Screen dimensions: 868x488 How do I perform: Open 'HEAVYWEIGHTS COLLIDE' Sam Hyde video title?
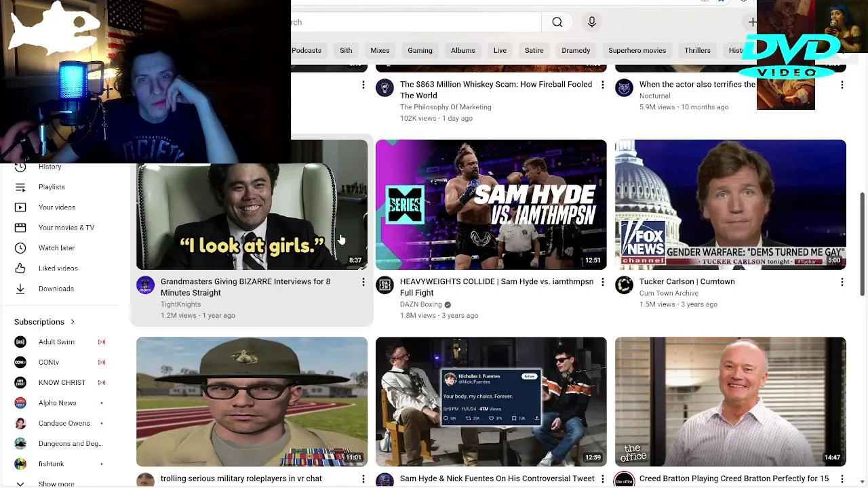tap(496, 287)
